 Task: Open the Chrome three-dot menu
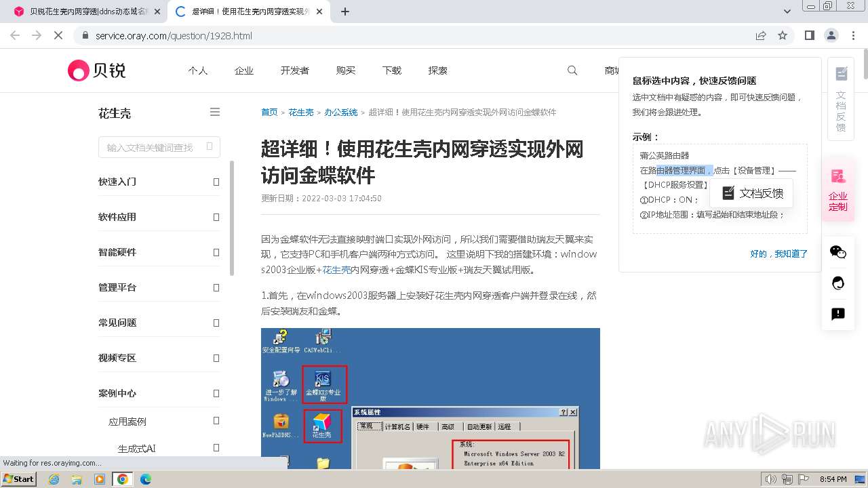853,35
